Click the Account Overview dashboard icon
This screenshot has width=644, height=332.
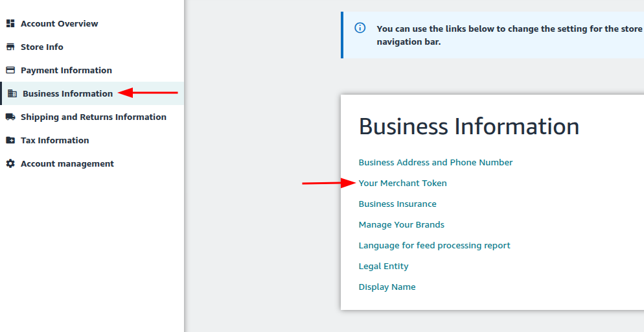10,23
